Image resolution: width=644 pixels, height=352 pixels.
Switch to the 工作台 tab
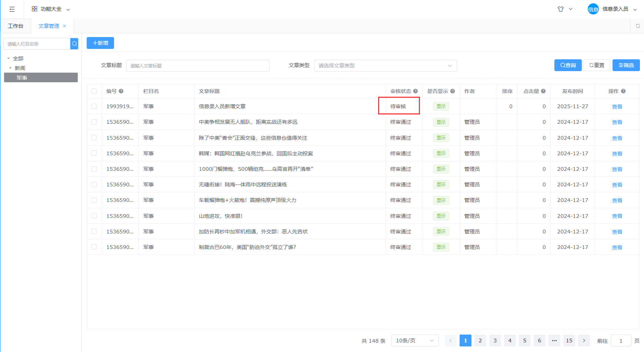(16, 26)
